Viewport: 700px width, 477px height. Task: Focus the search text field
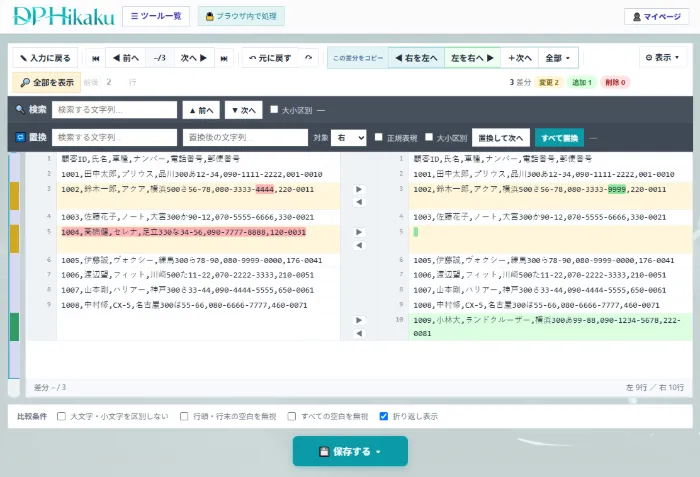point(114,109)
